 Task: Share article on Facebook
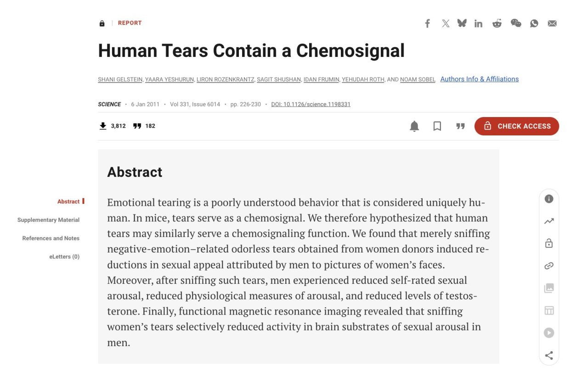point(427,23)
